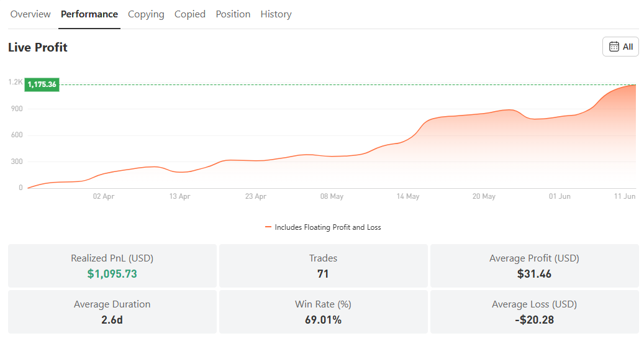Click the Win Rate value 69.01%
Image resolution: width=644 pixels, height=341 pixels.
(323, 320)
